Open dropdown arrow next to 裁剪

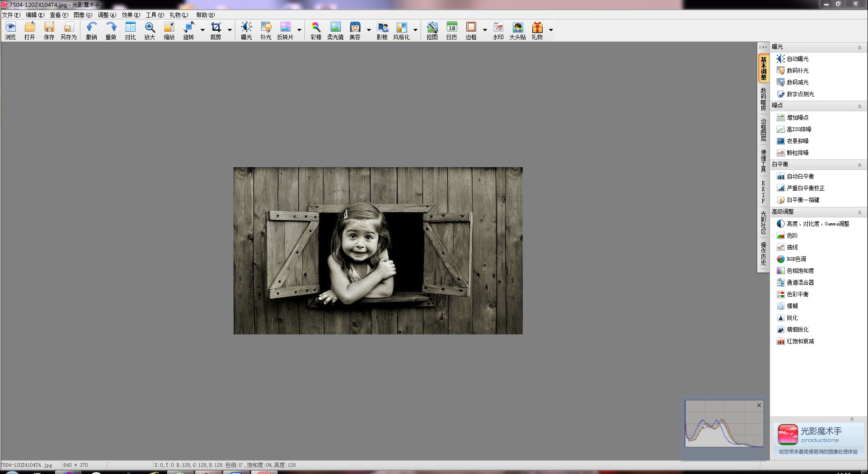[x=230, y=30]
